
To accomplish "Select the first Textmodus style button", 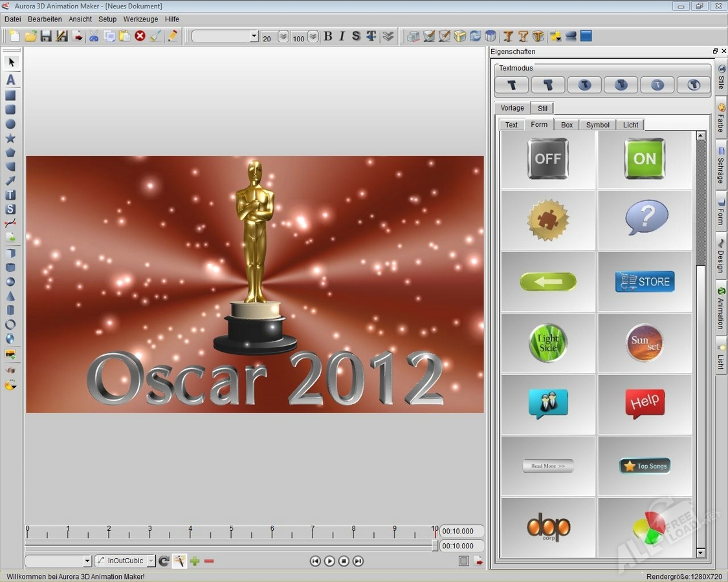I will click(511, 85).
